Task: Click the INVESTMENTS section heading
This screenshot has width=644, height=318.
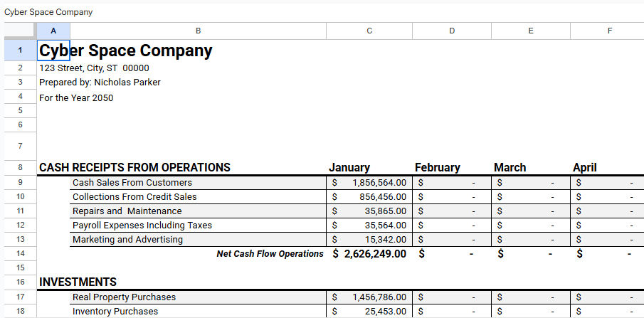Action: (78, 282)
